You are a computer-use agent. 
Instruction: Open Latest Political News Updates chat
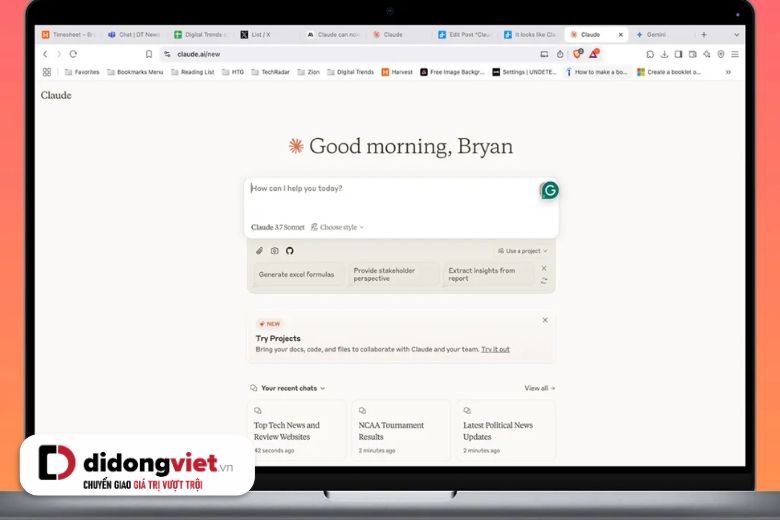(x=505, y=429)
